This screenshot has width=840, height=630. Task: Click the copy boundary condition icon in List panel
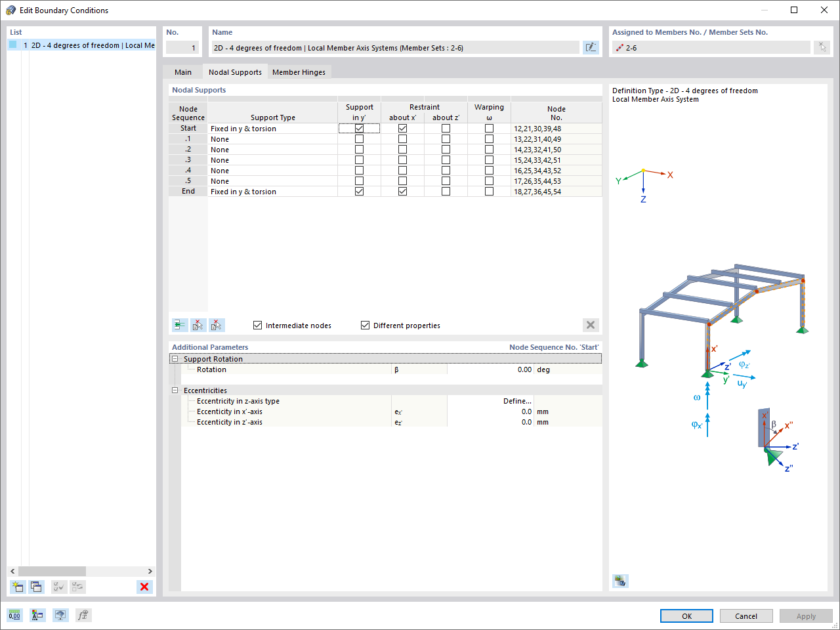click(36, 587)
